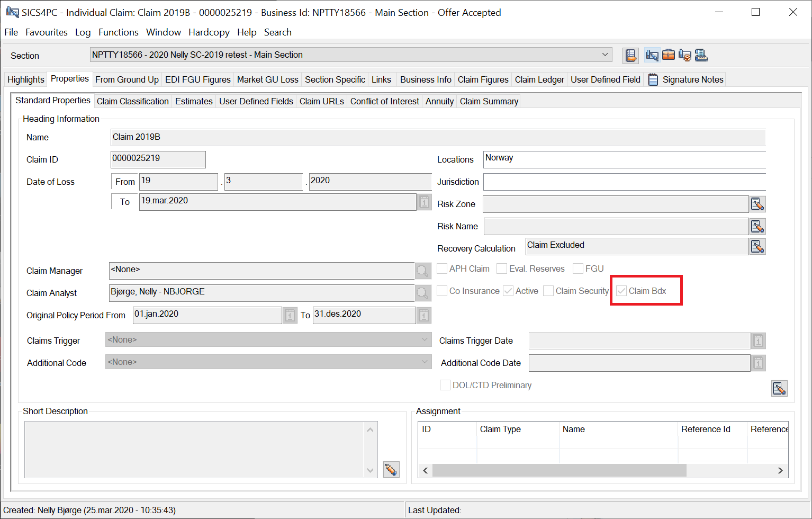Click the printer icon next to the Section field

[701, 55]
